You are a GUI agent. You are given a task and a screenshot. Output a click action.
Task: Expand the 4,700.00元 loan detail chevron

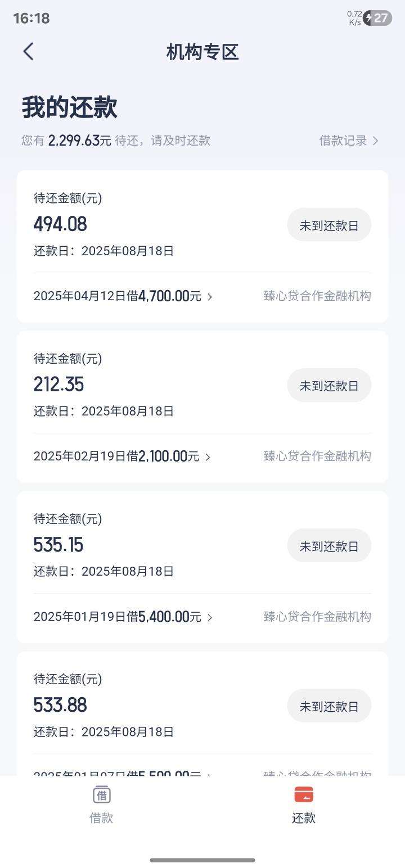[x=210, y=297]
